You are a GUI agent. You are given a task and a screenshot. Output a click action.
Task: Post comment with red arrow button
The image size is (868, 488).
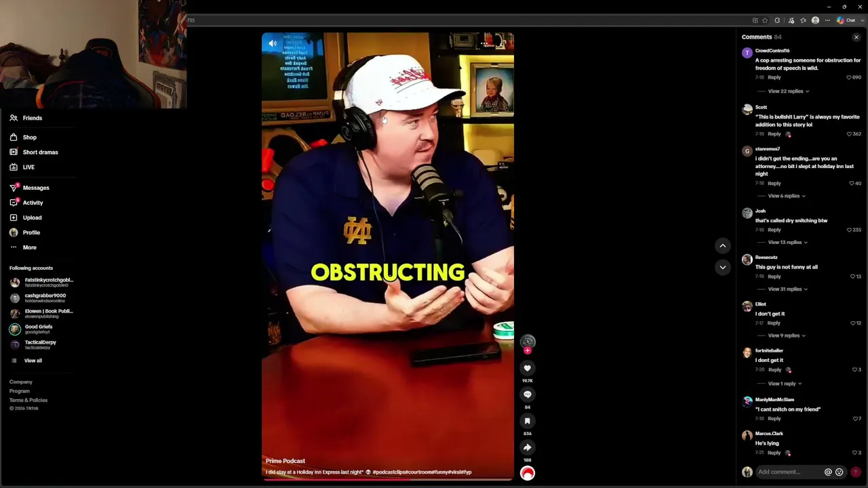point(856,472)
